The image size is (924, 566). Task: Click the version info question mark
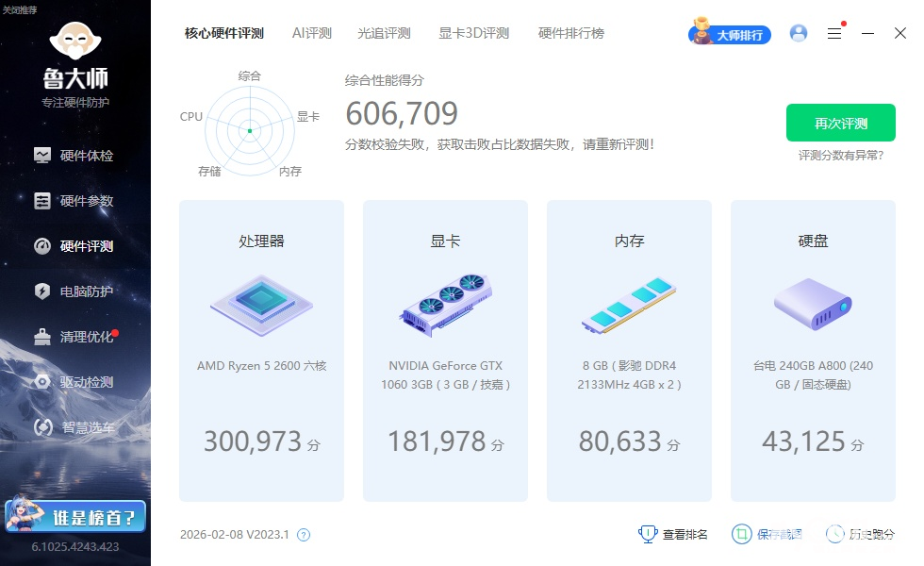coord(304,535)
